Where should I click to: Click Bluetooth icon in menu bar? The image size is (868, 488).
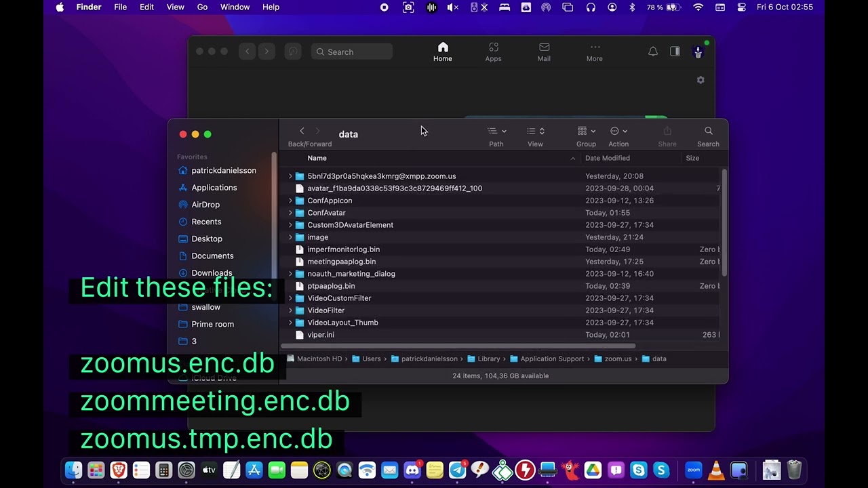tap(632, 7)
